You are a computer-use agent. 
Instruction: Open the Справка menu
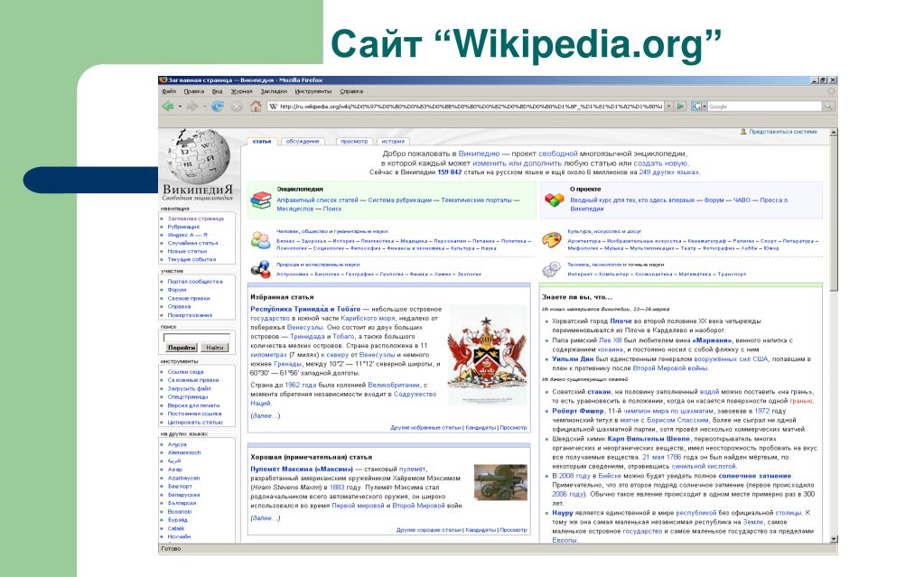pos(351,91)
